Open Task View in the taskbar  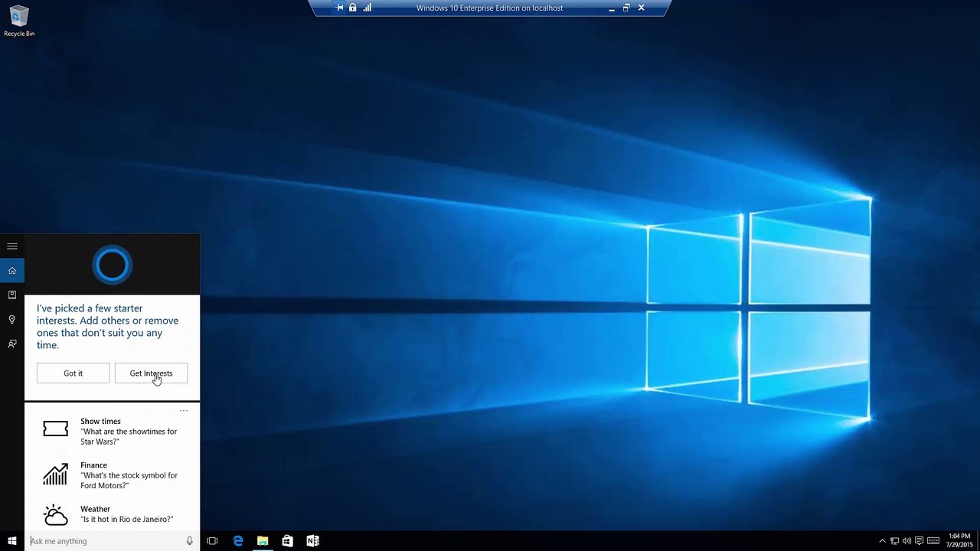(x=212, y=541)
